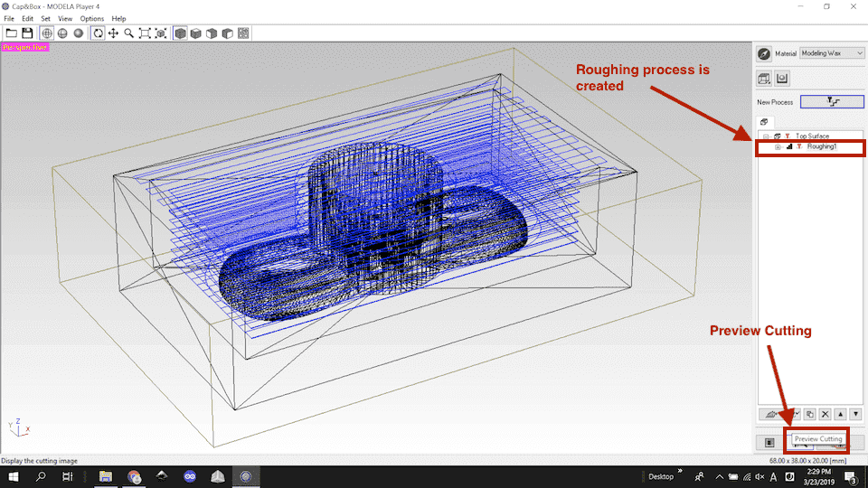Screen dimensions: 868x488
Task: Delete the process with the X icon
Action: [826, 414]
